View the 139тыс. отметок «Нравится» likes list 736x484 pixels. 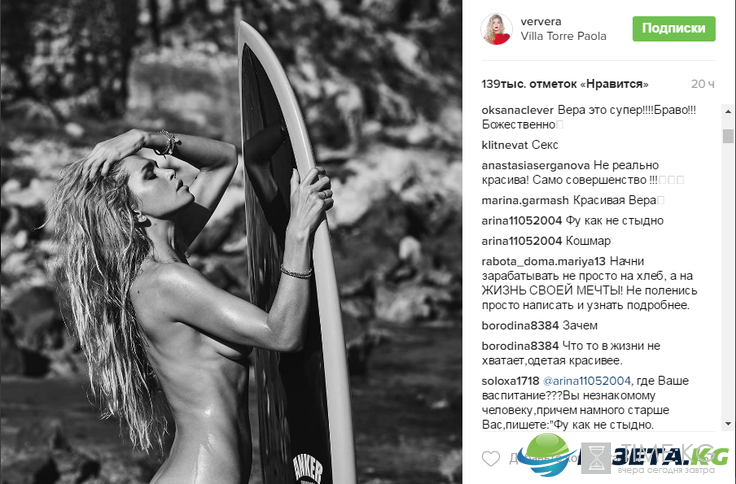tap(565, 84)
